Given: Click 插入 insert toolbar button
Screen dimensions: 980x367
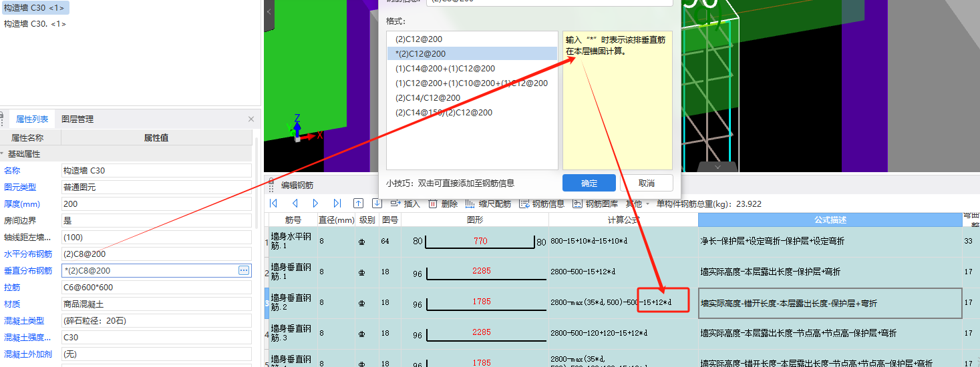Looking at the screenshot, I should (405, 204).
